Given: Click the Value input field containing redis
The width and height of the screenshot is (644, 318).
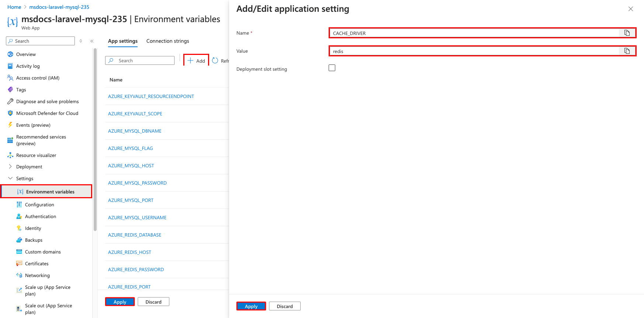Looking at the screenshot, I should pyautogui.click(x=474, y=51).
